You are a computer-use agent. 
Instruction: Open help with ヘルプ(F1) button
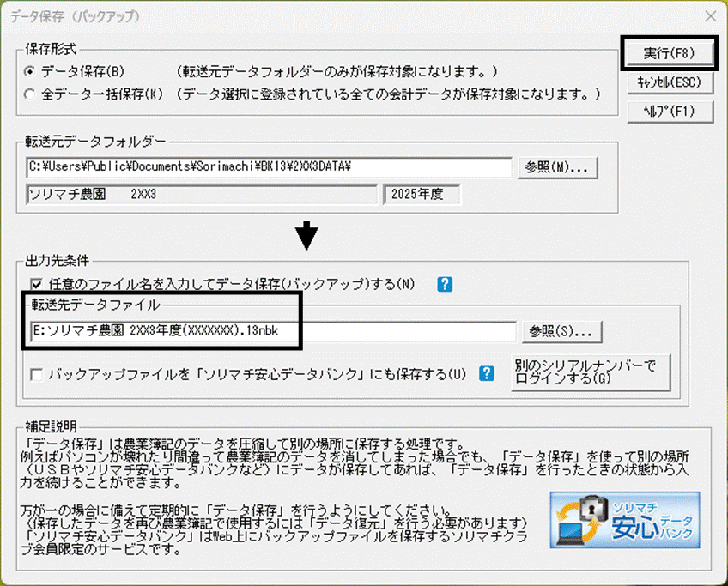pyautogui.click(x=670, y=112)
